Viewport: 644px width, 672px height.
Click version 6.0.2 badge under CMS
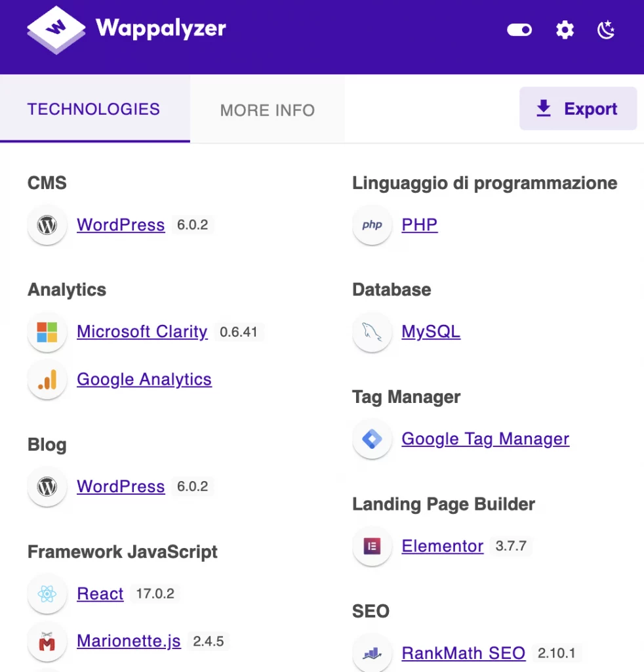193,224
